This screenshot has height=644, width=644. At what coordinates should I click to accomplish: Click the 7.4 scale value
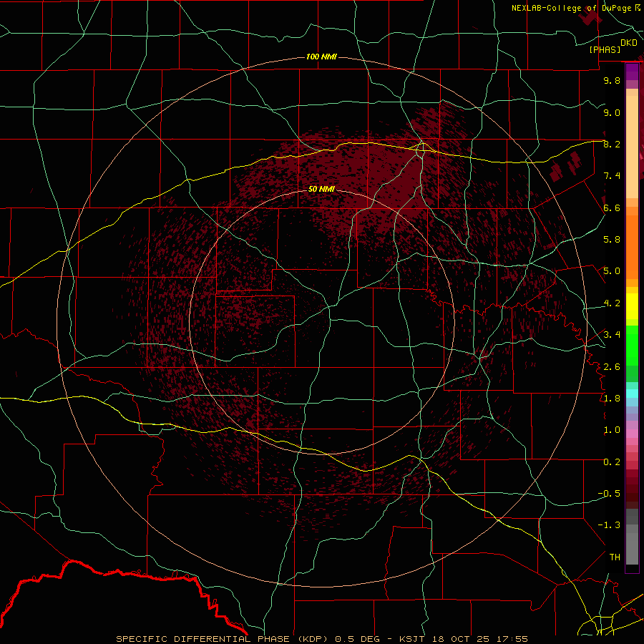click(612, 176)
